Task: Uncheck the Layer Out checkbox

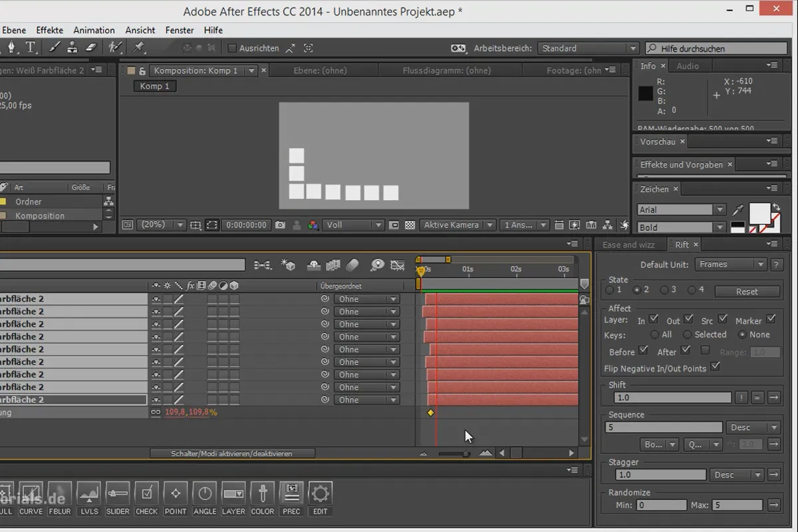Action: pos(688,319)
